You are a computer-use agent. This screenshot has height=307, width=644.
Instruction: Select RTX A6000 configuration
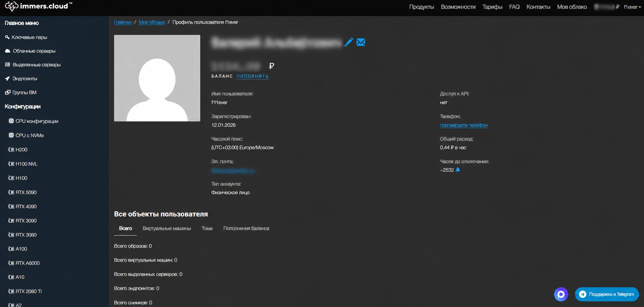[x=24, y=263]
